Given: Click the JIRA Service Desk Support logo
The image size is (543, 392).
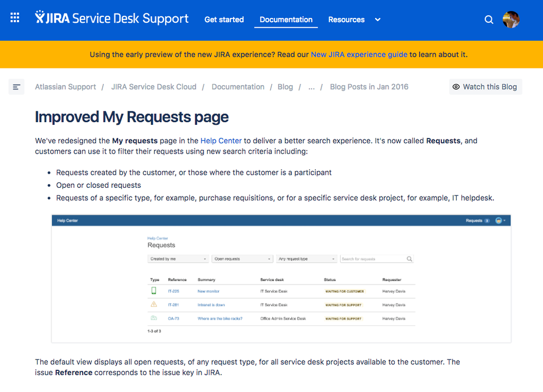Looking at the screenshot, I should point(111,18).
